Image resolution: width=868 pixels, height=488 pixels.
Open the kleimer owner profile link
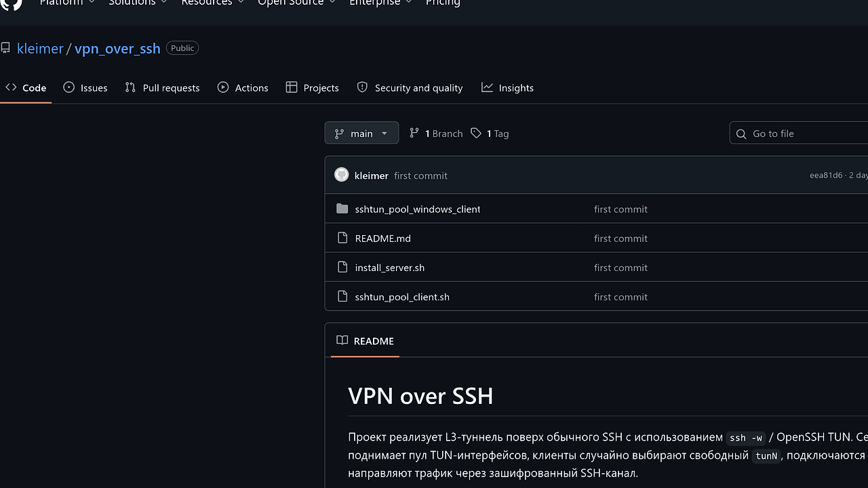click(x=40, y=48)
